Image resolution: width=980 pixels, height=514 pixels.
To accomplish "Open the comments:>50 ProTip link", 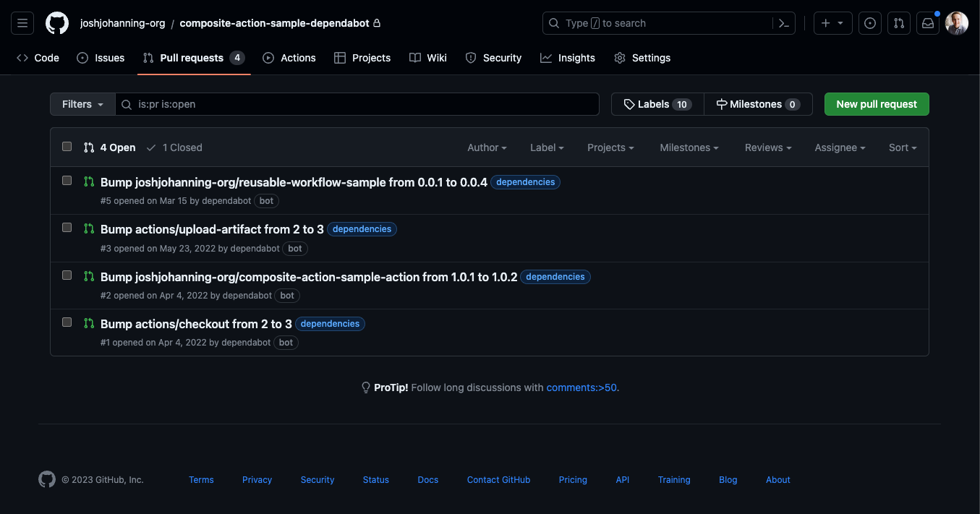I will pyautogui.click(x=581, y=387).
